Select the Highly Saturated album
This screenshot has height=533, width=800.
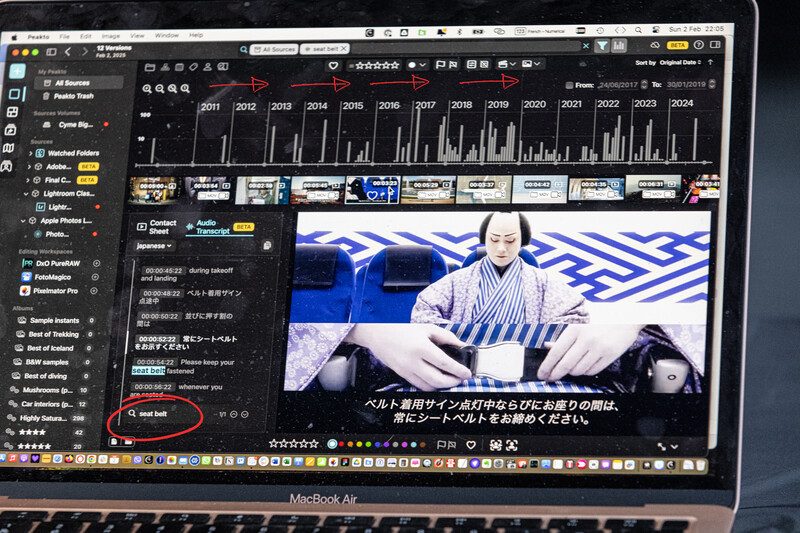coord(43,418)
